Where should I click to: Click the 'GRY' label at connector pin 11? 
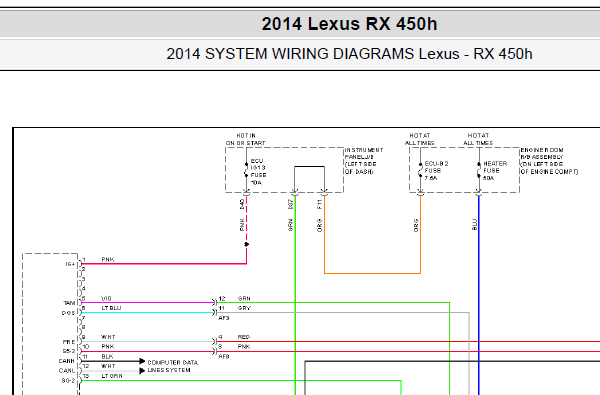pos(244,308)
